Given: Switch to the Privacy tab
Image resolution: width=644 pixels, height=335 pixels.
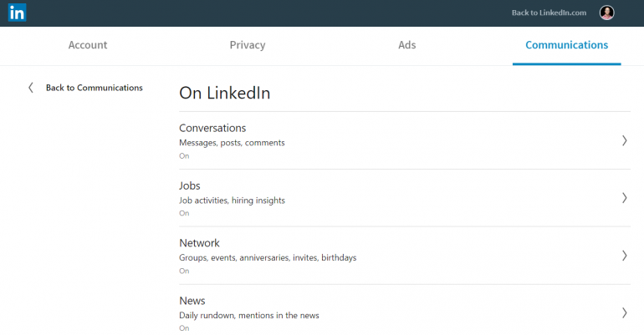Looking at the screenshot, I should (248, 45).
